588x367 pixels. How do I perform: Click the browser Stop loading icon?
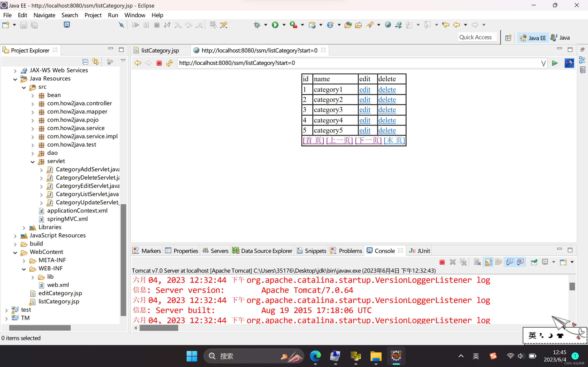pos(159,63)
